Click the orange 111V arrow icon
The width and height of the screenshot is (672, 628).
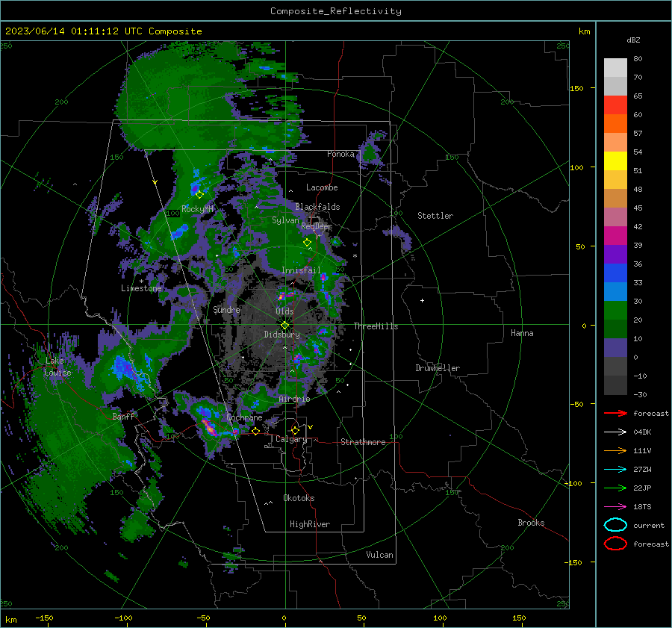click(615, 450)
